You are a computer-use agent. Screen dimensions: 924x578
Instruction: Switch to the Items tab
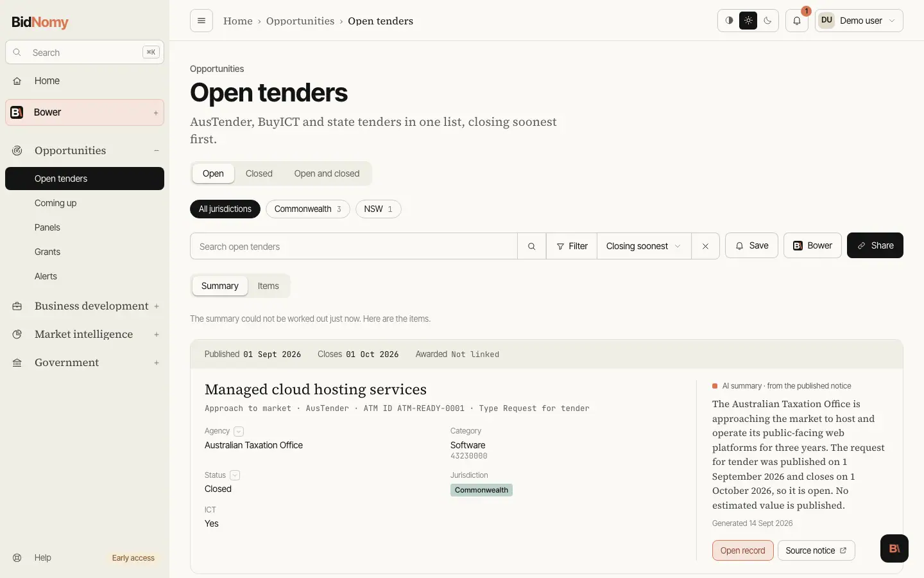[268, 286]
